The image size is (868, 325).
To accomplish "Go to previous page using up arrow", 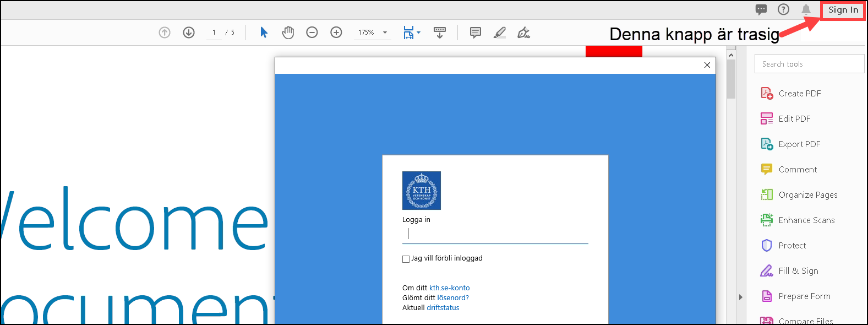I will [x=165, y=32].
